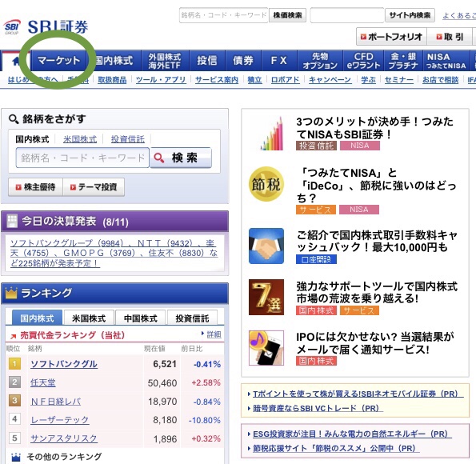Image resolution: width=476 pixels, height=464 pixels.
Task: Open the マーケット menu tab
Action: coord(59,61)
